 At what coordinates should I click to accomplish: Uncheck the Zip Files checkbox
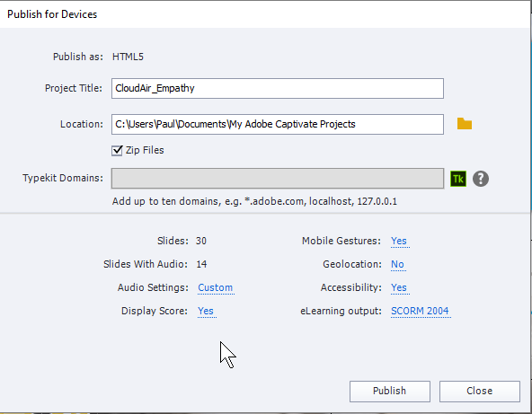[117, 150]
